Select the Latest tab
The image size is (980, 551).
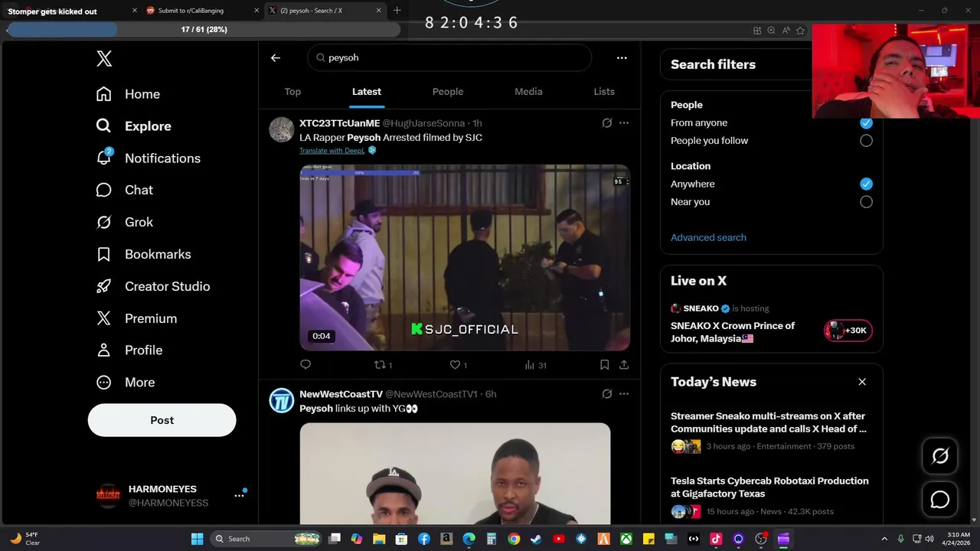click(x=367, y=91)
